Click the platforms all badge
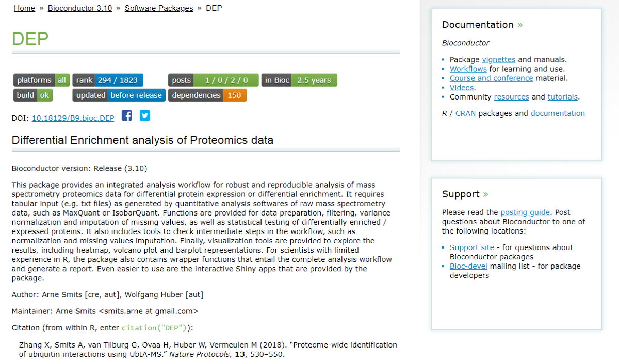619x364 pixels. [41, 80]
